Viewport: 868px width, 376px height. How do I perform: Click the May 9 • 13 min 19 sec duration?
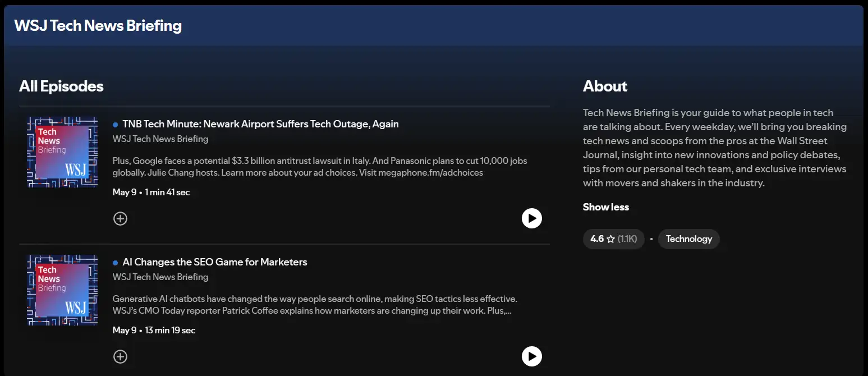click(154, 331)
